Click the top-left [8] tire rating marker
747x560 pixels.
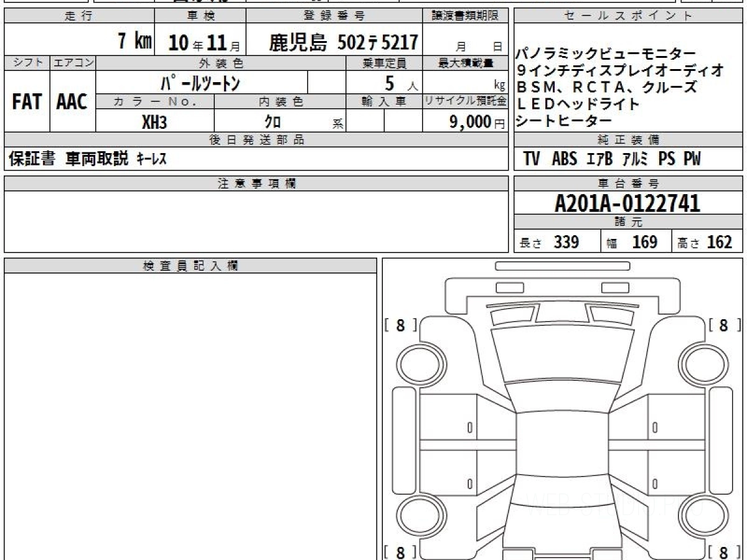click(x=400, y=325)
